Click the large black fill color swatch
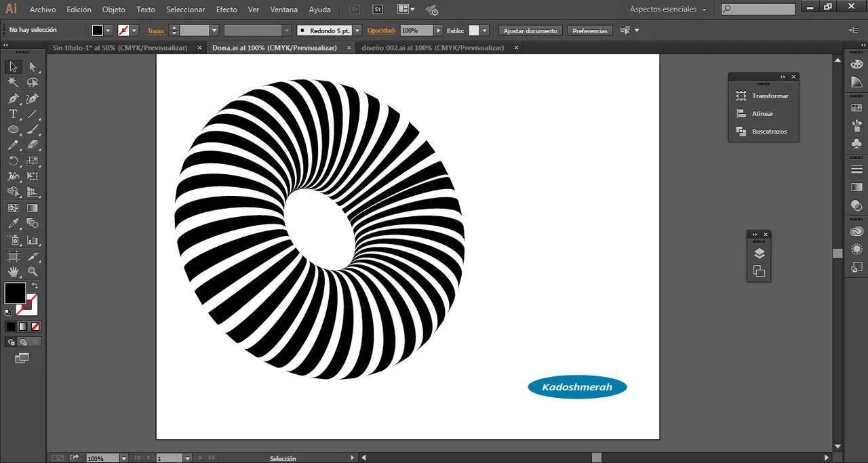 point(15,294)
